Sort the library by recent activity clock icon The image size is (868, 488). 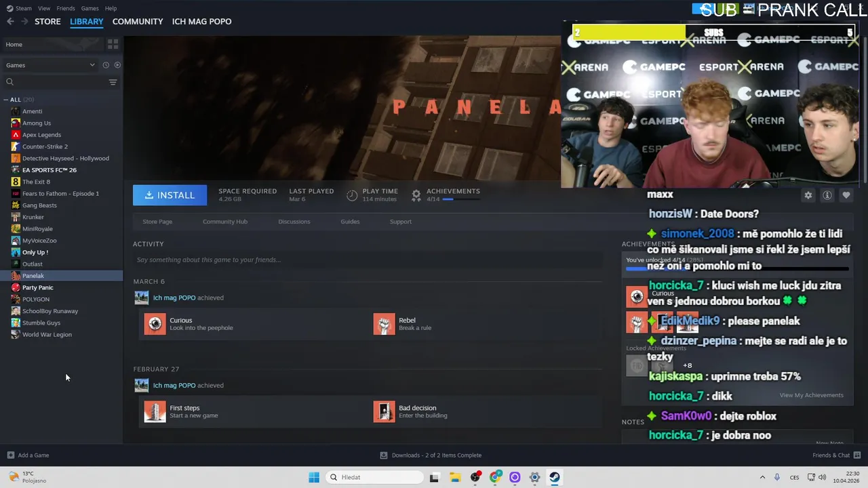pyautogui.click(x=106, y=65)
